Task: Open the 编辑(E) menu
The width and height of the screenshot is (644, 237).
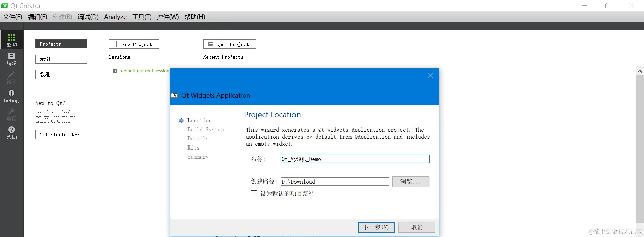Action: pyautogui.click(x=37, y=17)
